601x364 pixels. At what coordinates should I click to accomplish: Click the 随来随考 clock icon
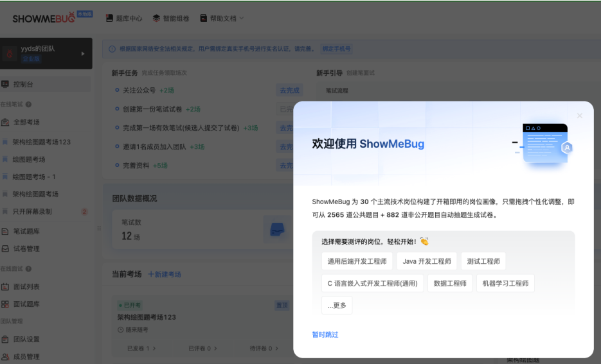tap(120, 329)
